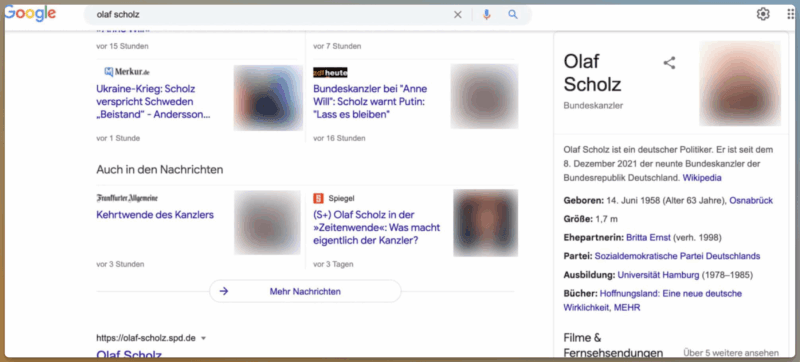Viewport: 800px width, 362px height.
Task: Start voice search with microphone icon
Action: click(486, 15)
